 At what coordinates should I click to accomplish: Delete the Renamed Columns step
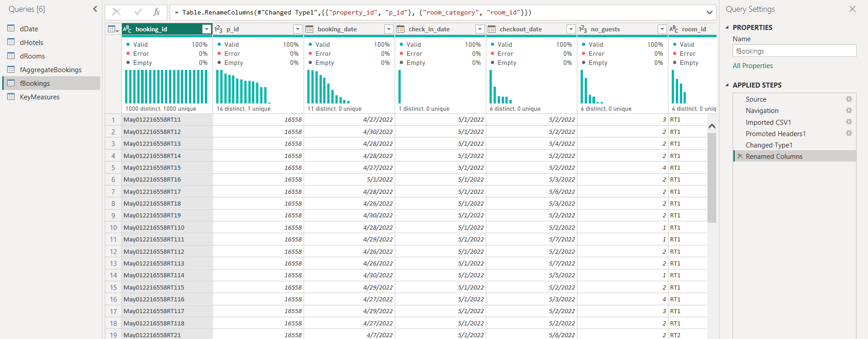click(740, 156)
